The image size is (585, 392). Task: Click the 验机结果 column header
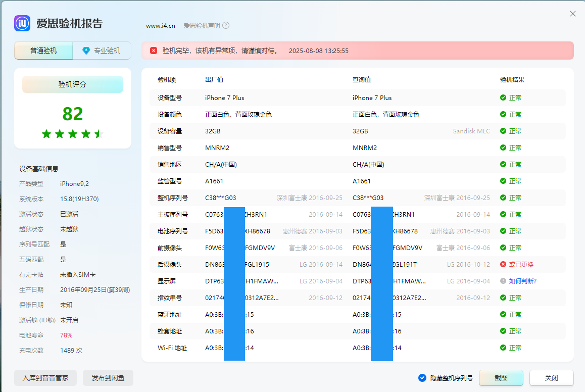[512, 79]
